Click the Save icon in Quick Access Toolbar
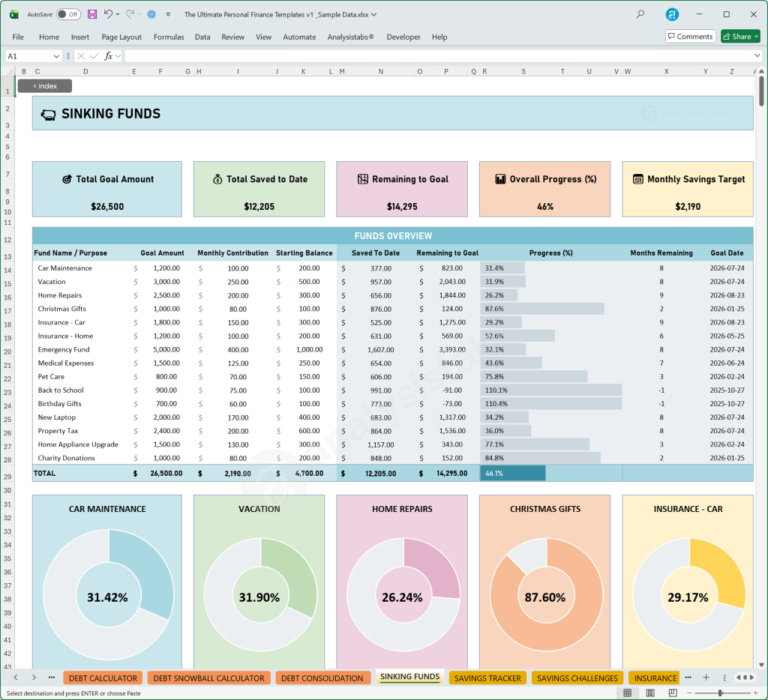 (92, 14)
